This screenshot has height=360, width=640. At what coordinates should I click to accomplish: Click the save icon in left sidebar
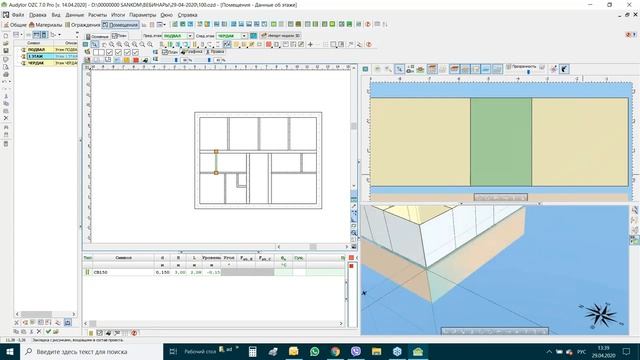pyautogui.click(x=6, y=51)
